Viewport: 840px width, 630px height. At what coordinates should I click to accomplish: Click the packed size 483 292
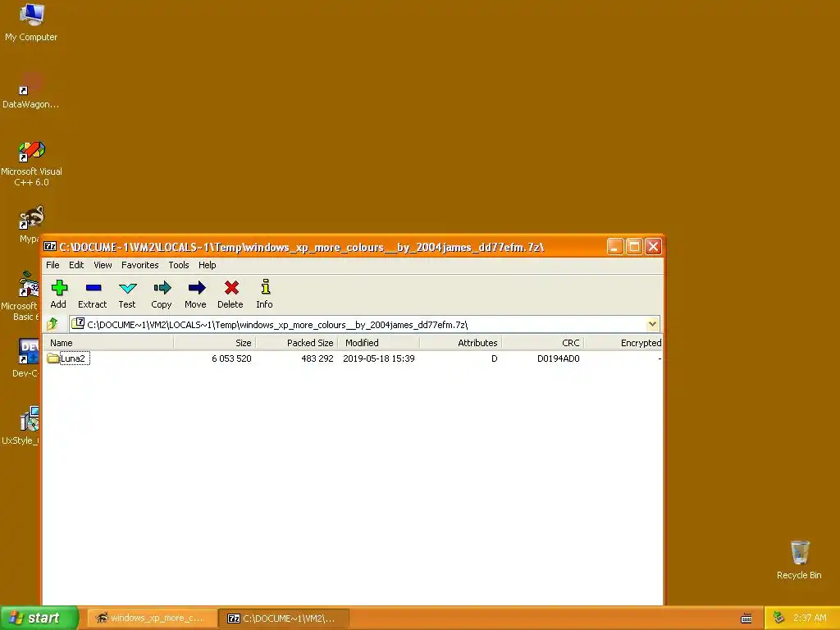(317, 358)
